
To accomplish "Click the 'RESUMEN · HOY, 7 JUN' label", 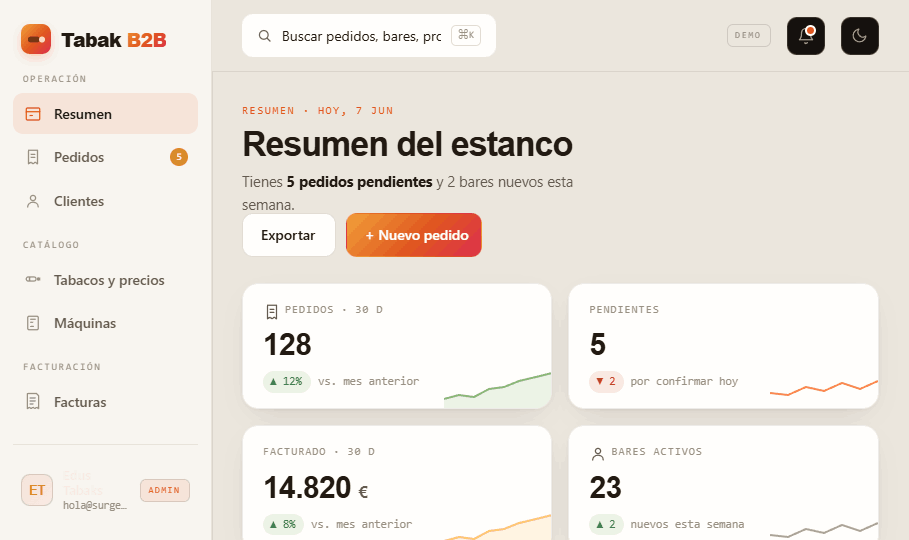I will coord(318,111).
